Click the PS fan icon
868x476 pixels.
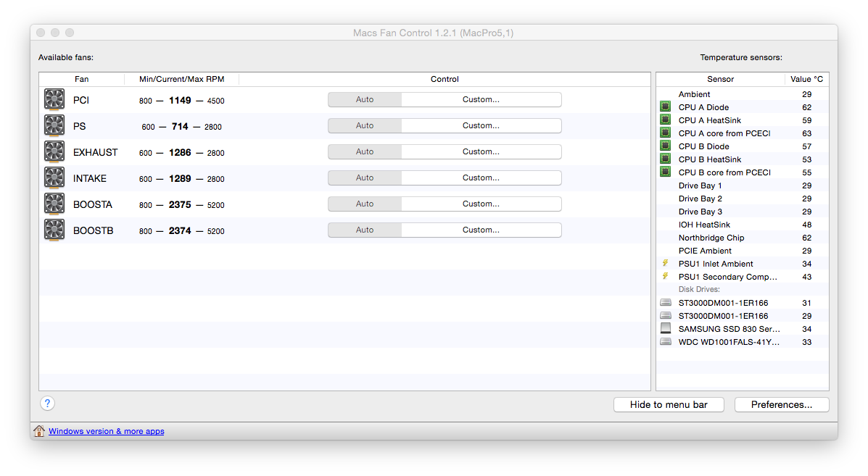[x=54, y=126]
